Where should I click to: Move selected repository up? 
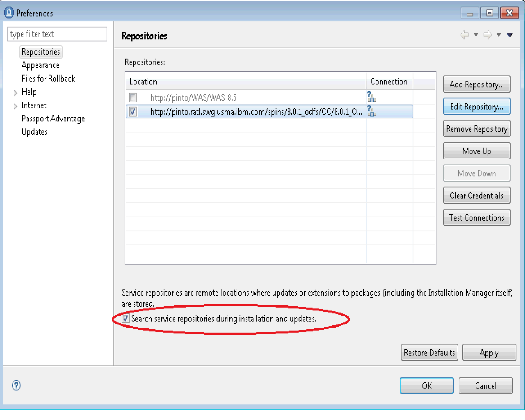coord(477,151)
